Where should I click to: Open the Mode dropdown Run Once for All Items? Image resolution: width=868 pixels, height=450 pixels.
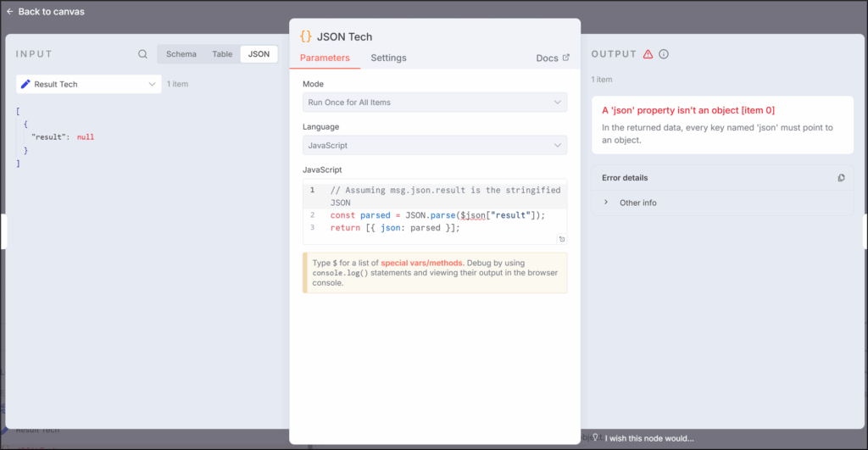(x=435, y=103)
